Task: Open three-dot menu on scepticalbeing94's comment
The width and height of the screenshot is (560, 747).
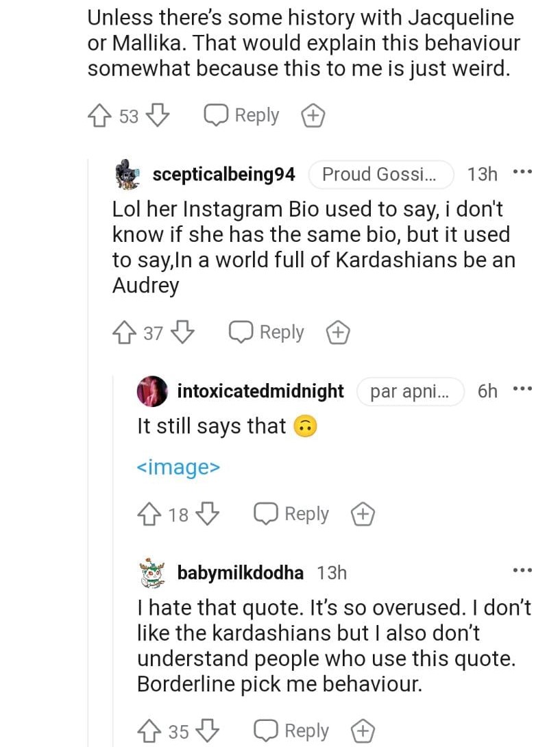Action: tap(522, 172)
